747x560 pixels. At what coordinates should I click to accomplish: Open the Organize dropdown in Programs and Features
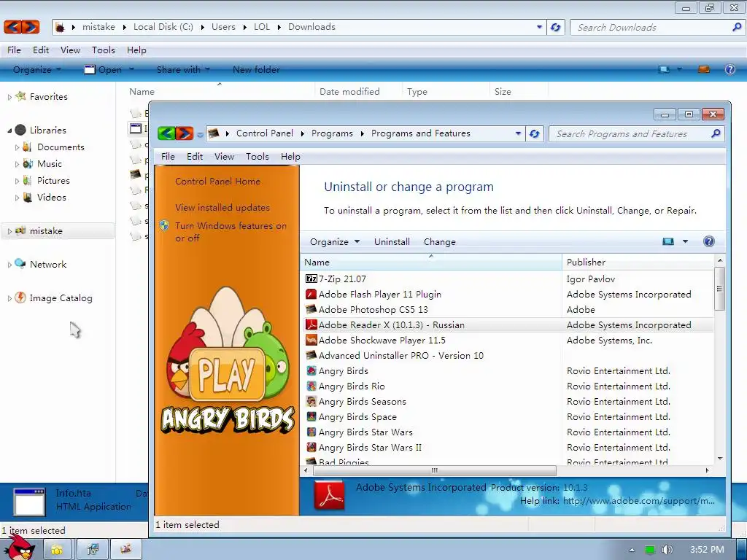[x=334, y=242]
